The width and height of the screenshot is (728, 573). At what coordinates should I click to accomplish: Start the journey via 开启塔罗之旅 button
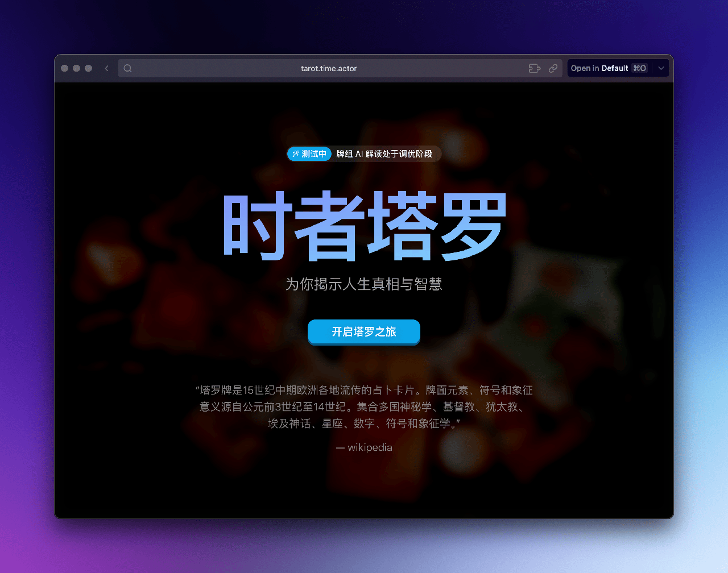point(364,332)
